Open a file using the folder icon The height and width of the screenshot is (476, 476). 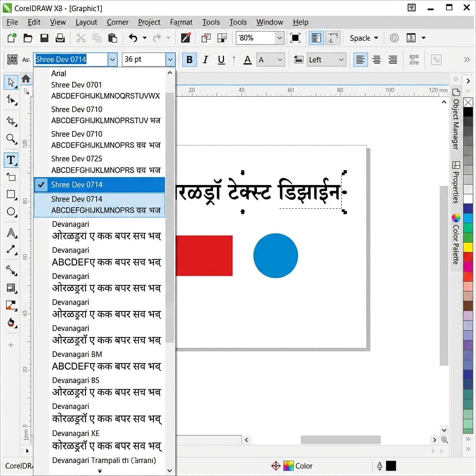28,38
